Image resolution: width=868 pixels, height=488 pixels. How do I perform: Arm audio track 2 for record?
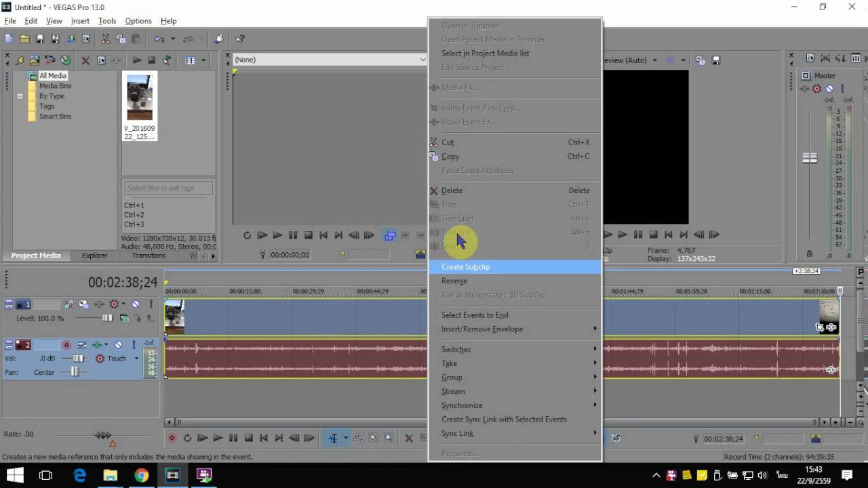[x=66, y=344]
